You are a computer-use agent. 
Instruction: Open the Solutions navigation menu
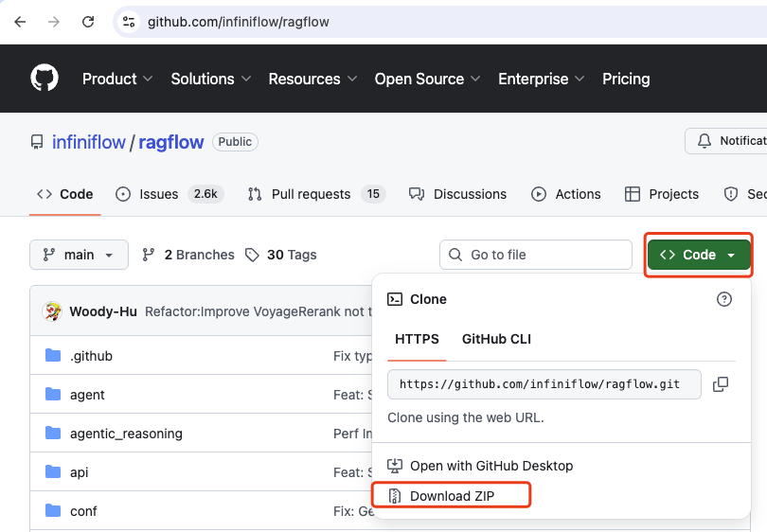click(x=211, y=79)
